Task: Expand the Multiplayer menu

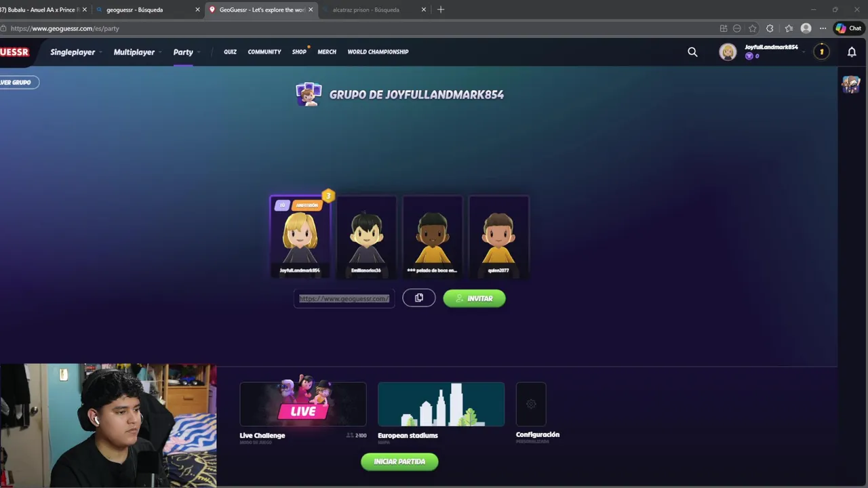Action: 138,52
